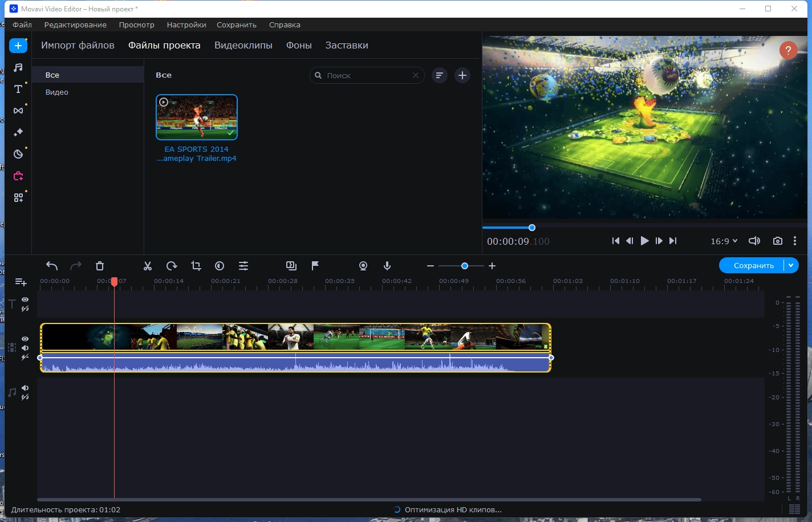Delete selected clip with trash icon

tap(100, 266)
